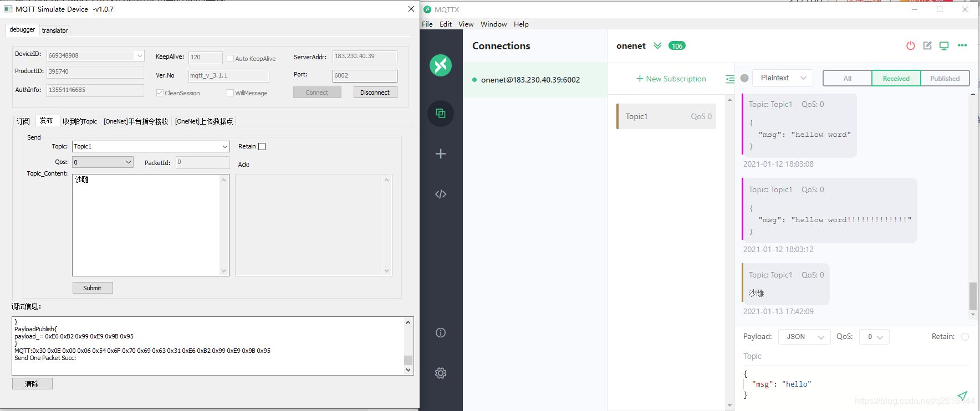
Task: Click New Subscription button
Action: [x=671, y=79]
